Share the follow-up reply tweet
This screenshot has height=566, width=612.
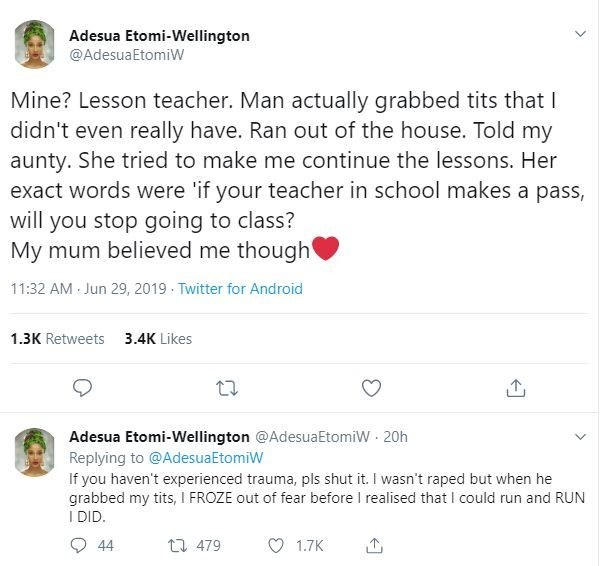tap(375, 545)
